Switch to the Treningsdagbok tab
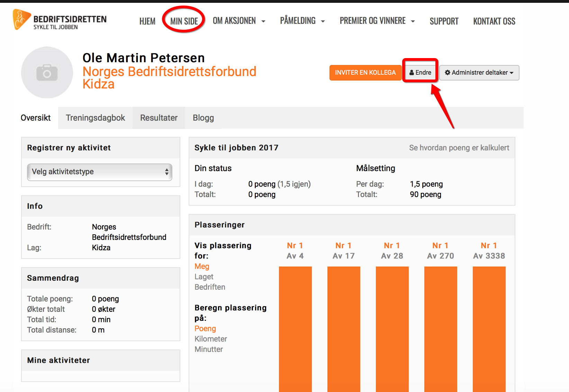The width and height of the screenshot is (569, 392). click(x=96, y=118)
